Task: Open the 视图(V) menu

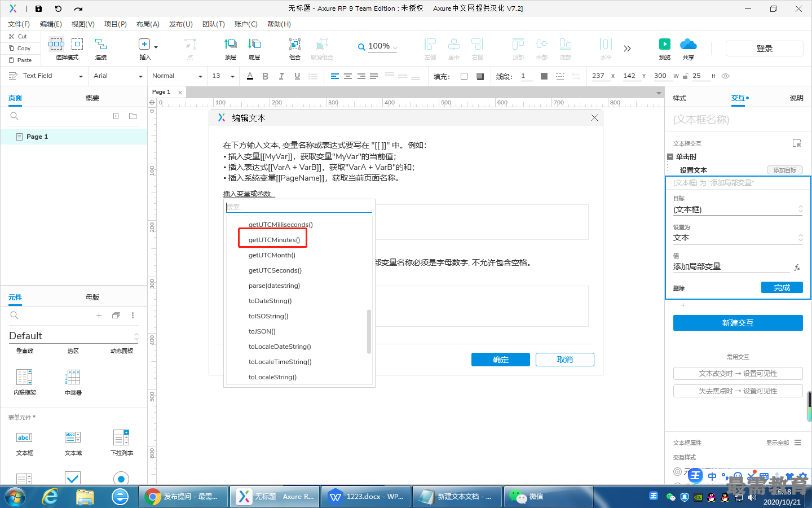Action: pyautogui.click(x=83, y=24)
